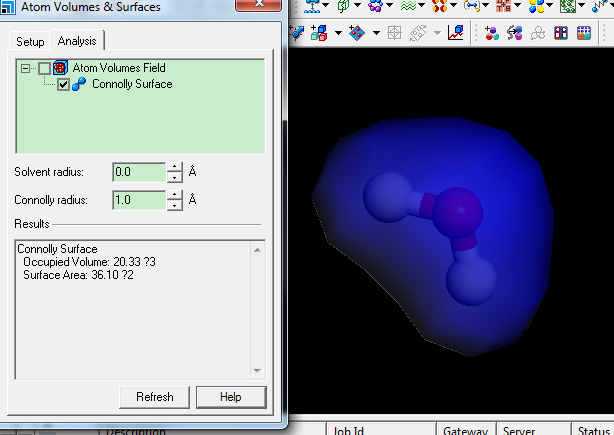Select the 'Connolly Surface' tree label
Viewport: 614px width, 435px height.
pos(132,84)
